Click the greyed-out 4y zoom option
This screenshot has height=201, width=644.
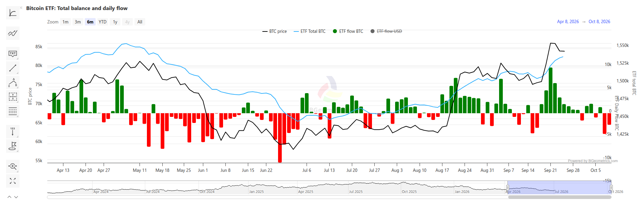[x=127, y=22]
